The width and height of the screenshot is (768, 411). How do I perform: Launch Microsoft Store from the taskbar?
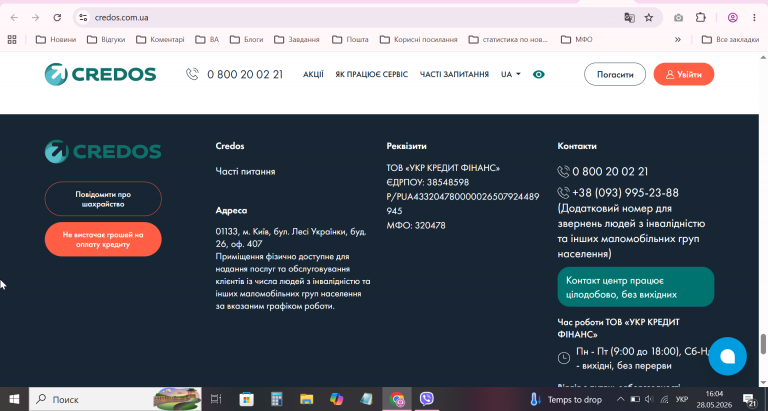pyautogui.click(x=246, y=399)
